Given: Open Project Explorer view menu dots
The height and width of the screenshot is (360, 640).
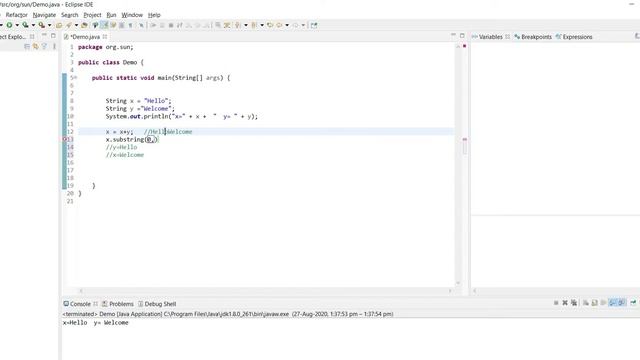Looking at the screenshot, I should (54, 47).
